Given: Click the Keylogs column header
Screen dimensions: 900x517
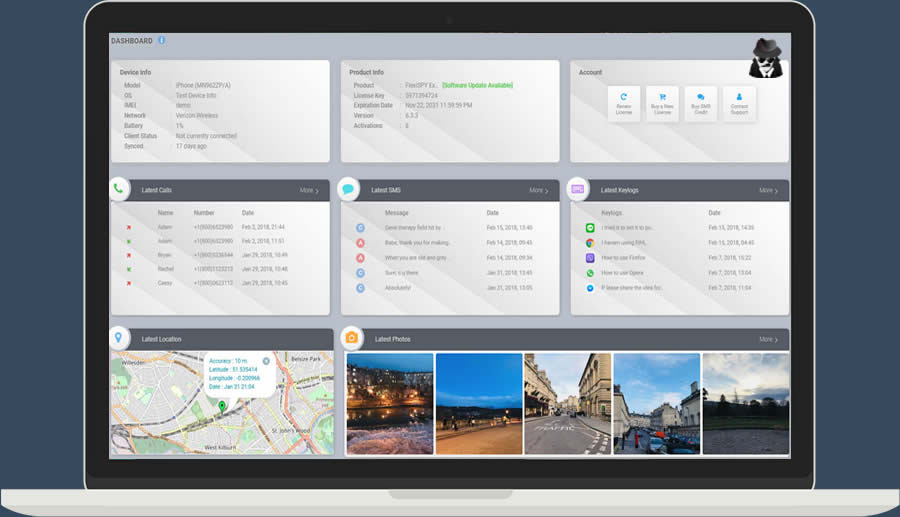Looking at the screenshot, I should (x=611, y=213).
